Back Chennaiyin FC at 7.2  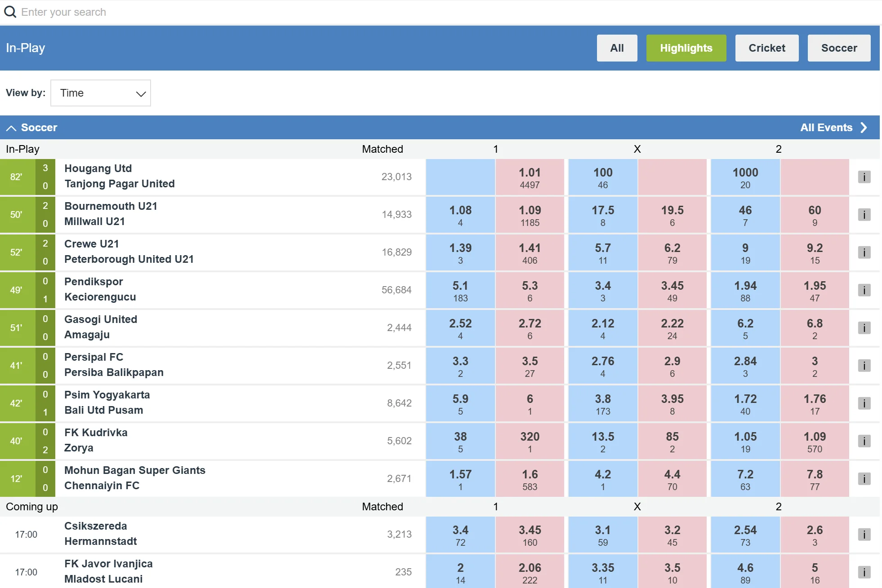pos(745,479)
